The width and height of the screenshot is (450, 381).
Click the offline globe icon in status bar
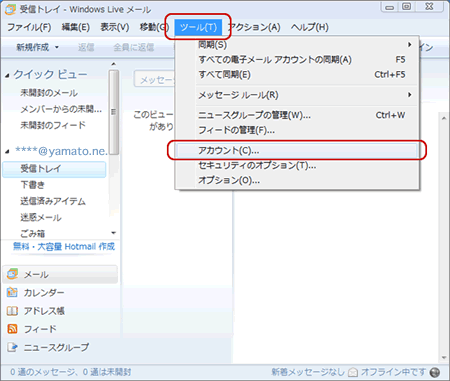click(x=435, y=372)
